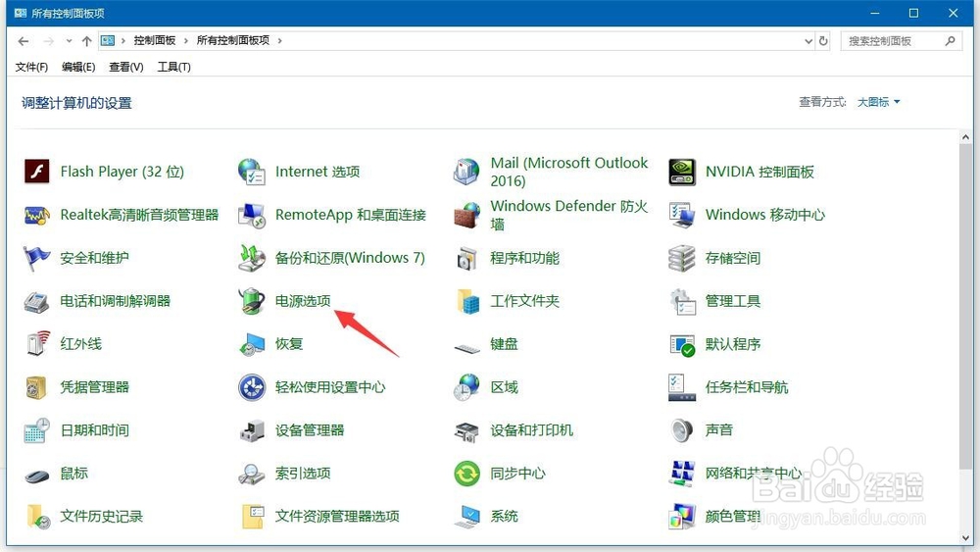Open the 查看(V) menu
The width and height of the screenshot is (980, 552).
[125, 67]
